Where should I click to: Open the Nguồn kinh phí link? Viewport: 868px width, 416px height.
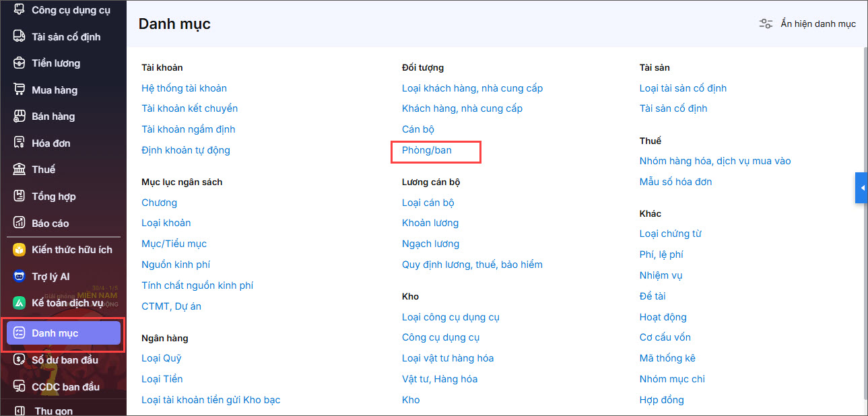click(176, 265)
